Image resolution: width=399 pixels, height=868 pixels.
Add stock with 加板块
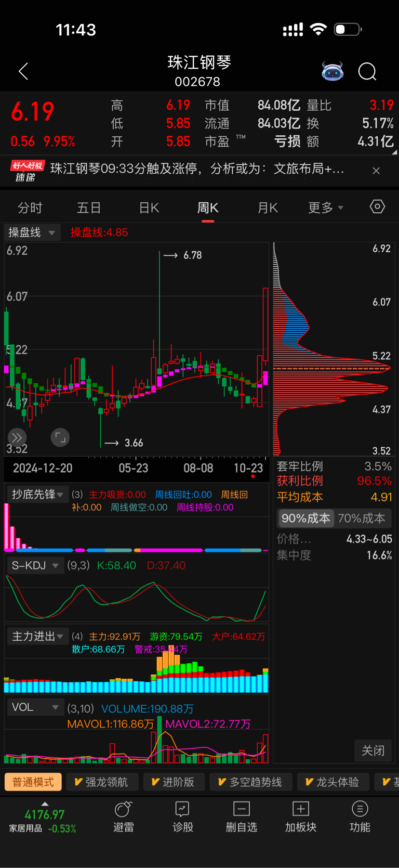pyautogui.click(x=301, y=817)
